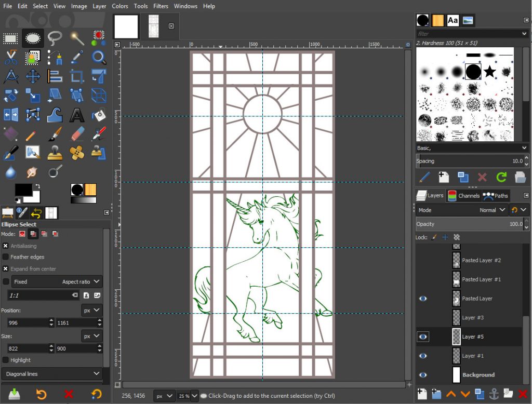This screenshot has height=404, width=532.
Task: Refresh the brushes list
Action: click(x=501, y=177)
